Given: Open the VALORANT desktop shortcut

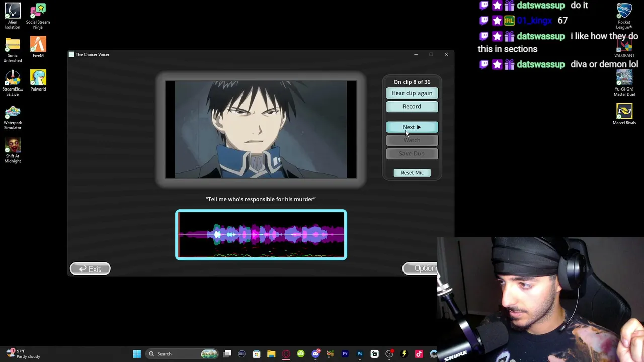Looking at the screenshot, I should pyautogui.click(x=624, y=47).
